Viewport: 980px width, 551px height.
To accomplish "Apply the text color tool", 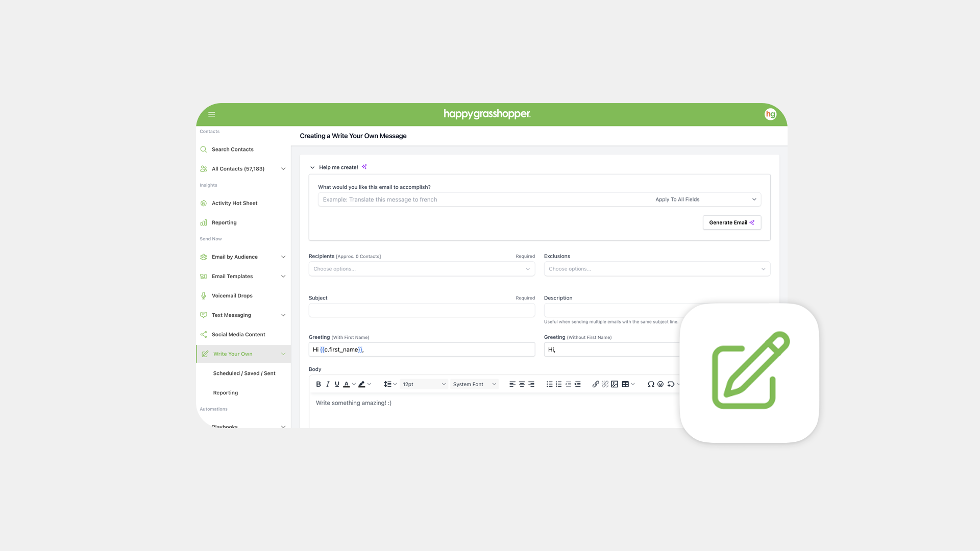I will (347, 384).
